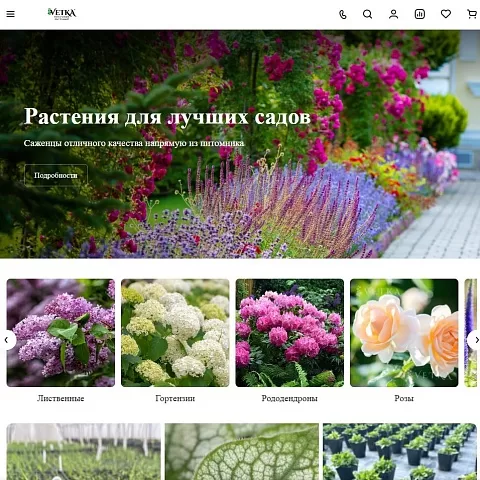Open the shopping cart icon
The image size is (480, 480).
pos(472,14)
